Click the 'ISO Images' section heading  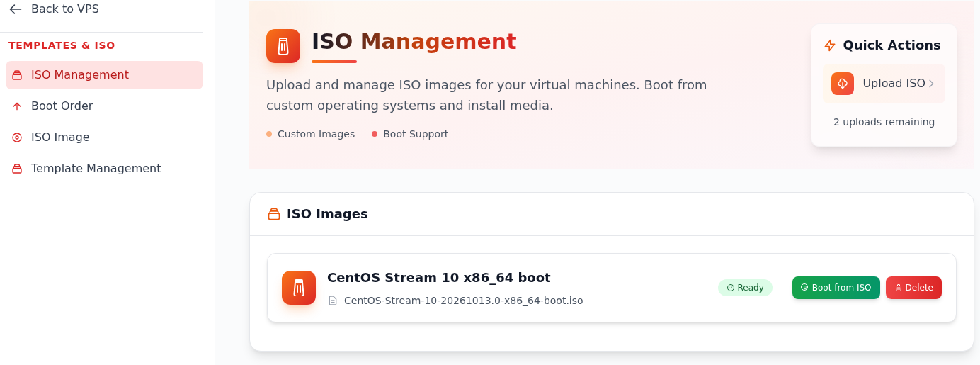(327, 214)
